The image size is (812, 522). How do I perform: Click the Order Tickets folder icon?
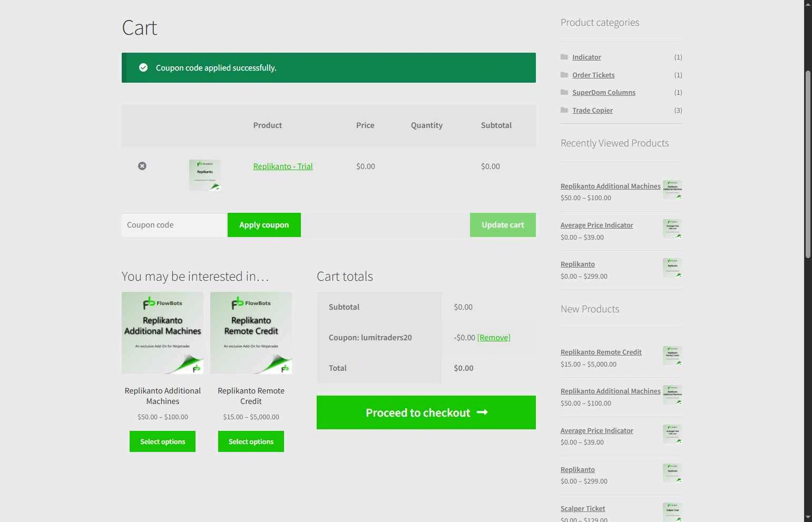[564, 75]
